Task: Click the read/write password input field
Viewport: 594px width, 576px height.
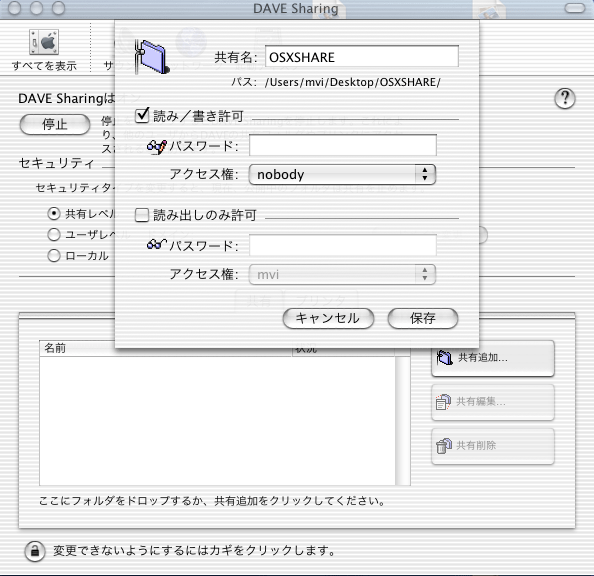Action: tap(343, 145)
